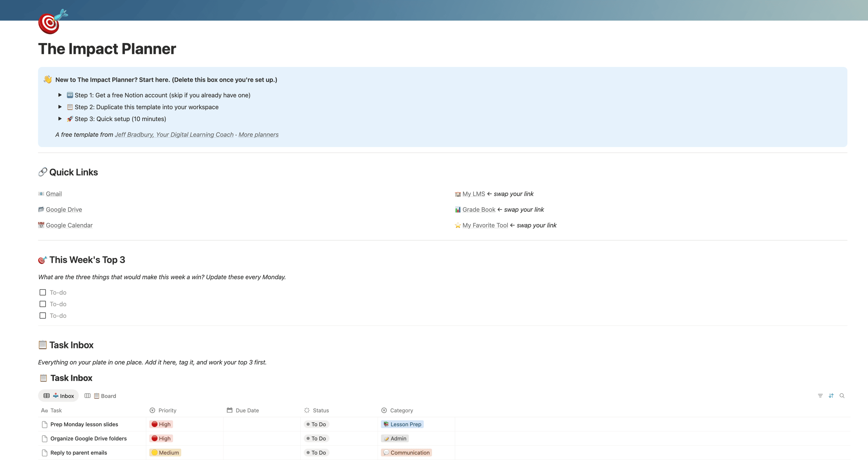The height and width of the screenshot is (460, 868).
Task: Tick the third To-do checkbox
Action: (x=43, y=316)
